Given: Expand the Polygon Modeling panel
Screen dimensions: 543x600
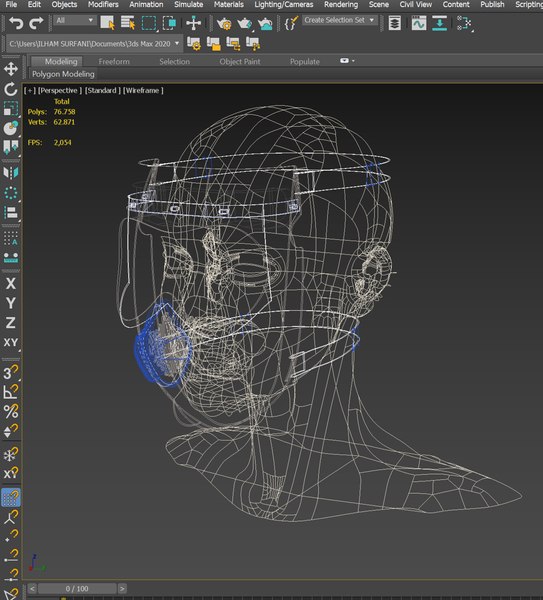Looking at the screenshot, I should click(63, 74).
